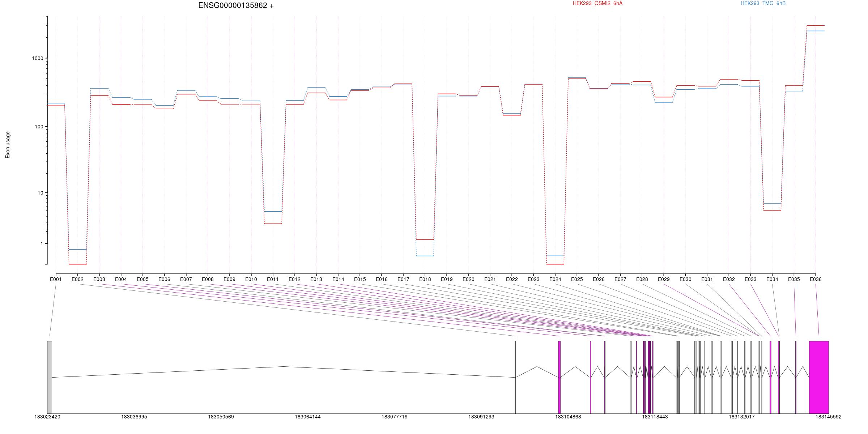
Task: Click the 1 y-axis tick label
Action: coord(42,243)
